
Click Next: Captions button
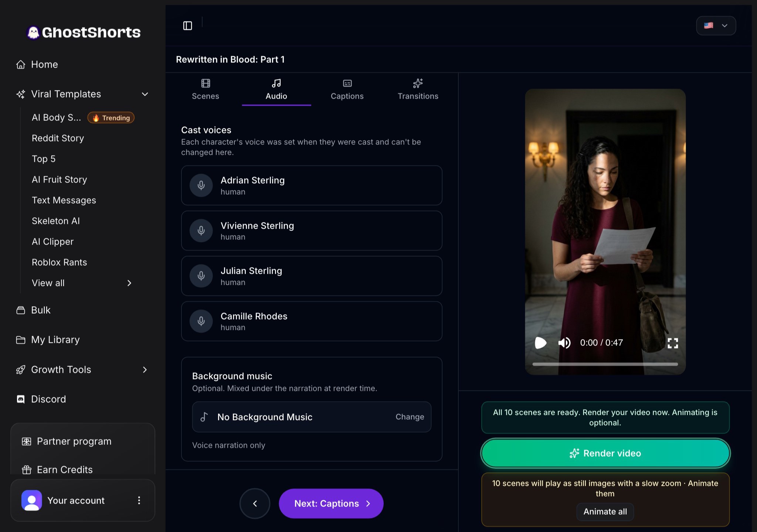tap(331, 504)
